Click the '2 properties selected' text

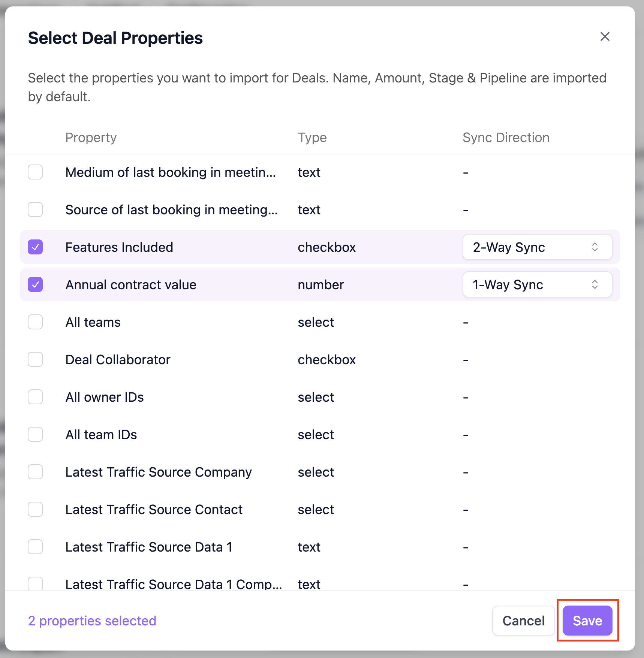click(92, 621)
